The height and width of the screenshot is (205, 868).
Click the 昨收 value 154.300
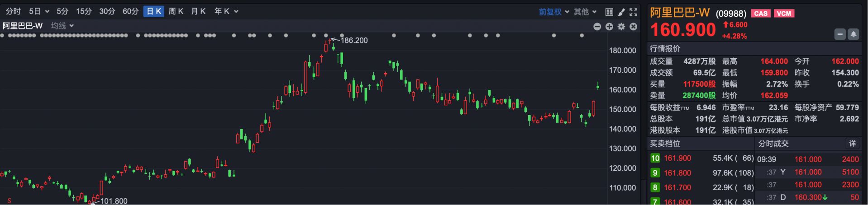(x=845, y=73)
